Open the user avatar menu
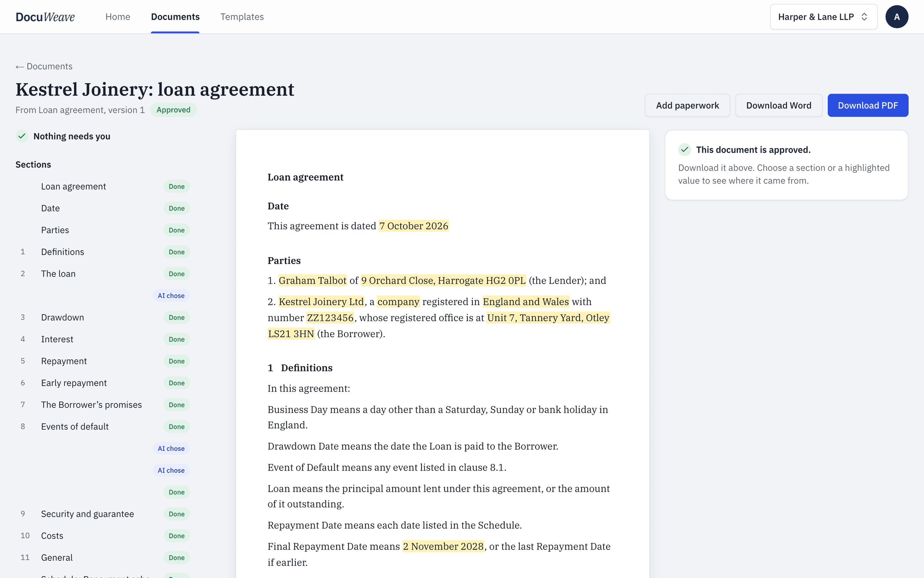 (x=897, y=17)
